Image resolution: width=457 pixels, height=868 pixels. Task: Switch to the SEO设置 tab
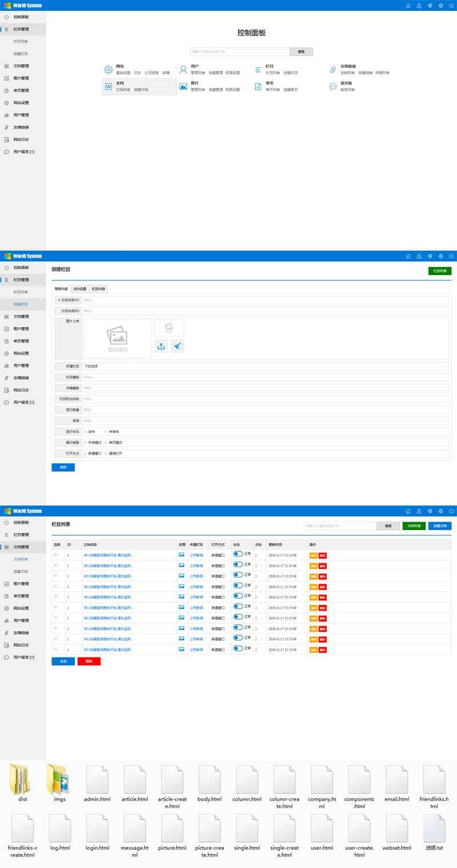click(x=79, y=289)
